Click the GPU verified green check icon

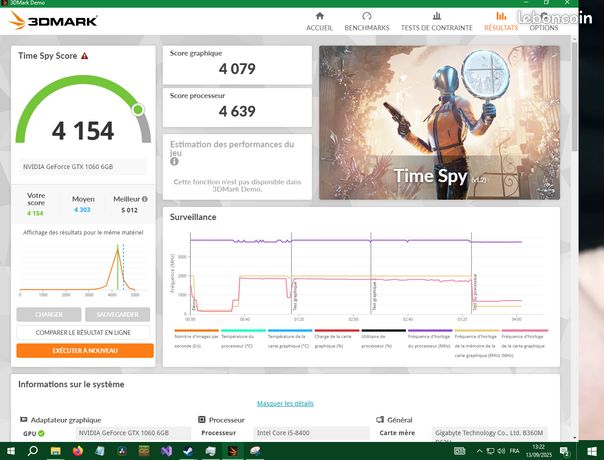point(41,433)
